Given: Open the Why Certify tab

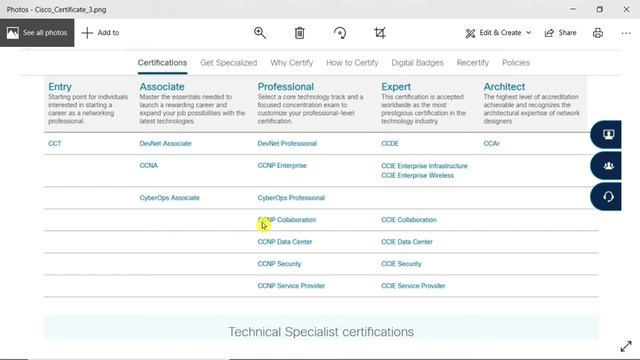Looking at the screenshot, I should (291, 63).
